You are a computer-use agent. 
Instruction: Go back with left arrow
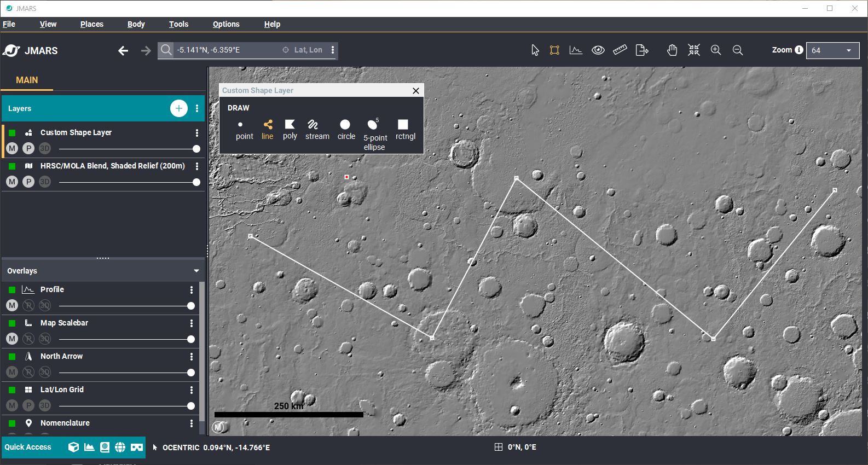pyautogui.click(x=123, y=50)
